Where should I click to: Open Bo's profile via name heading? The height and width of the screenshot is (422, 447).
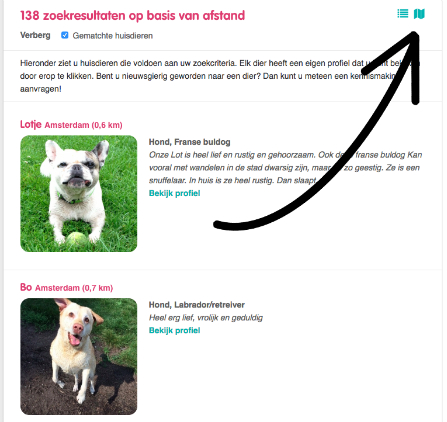26,287
